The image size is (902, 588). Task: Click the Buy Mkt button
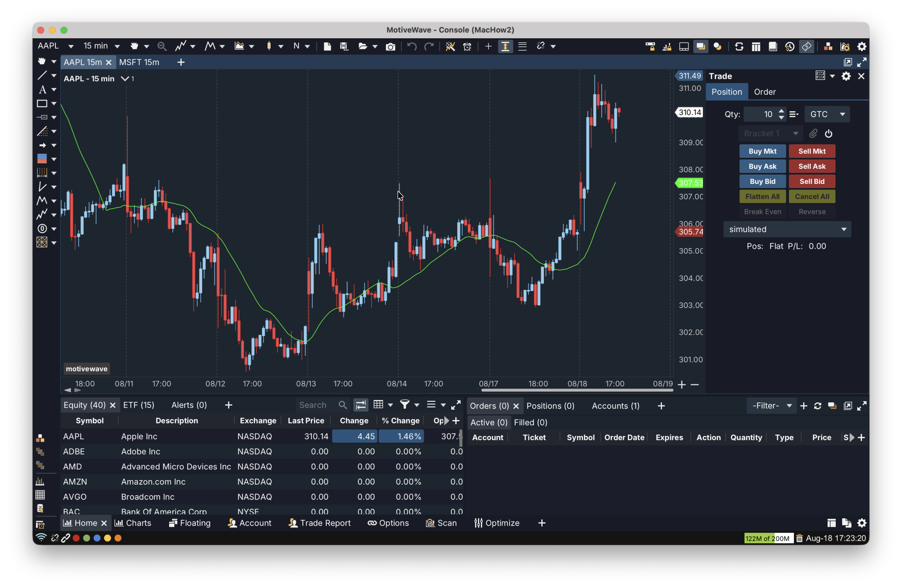point(762,151)
